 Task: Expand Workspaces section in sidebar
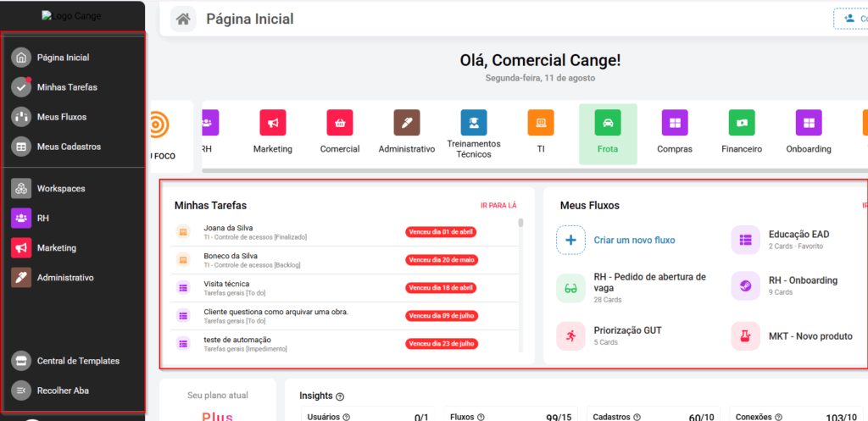pyautogui.click(x=61, y=188)
